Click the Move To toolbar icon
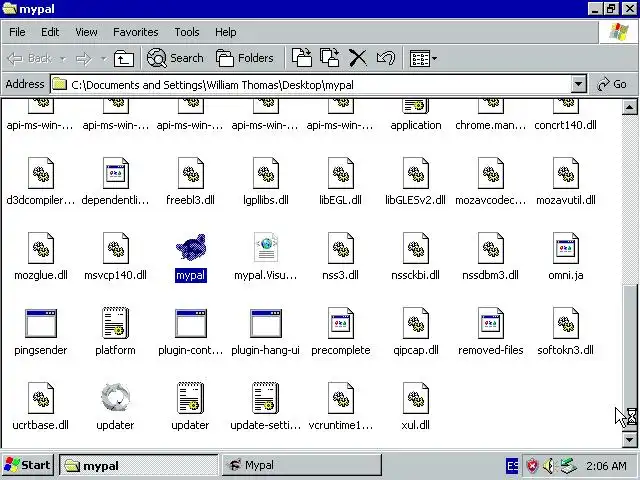Viewport: 640px width, 480px height. point(302,58)
